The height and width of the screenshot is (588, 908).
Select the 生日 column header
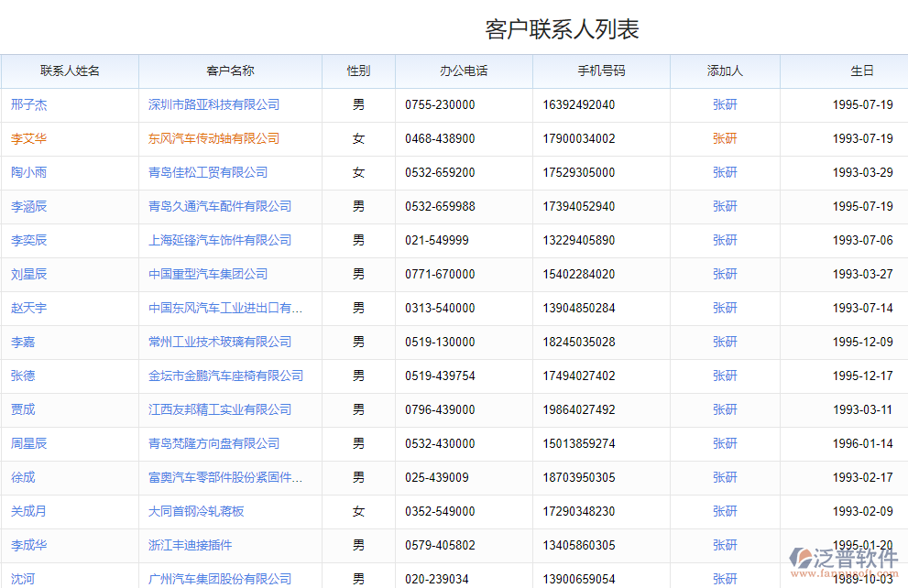pos(861,71)
